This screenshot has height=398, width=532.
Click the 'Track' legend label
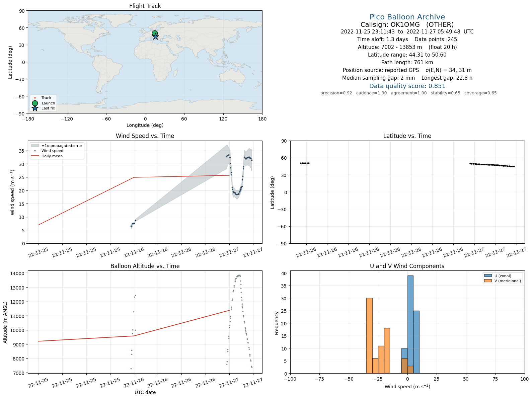[x=47, y=98]
